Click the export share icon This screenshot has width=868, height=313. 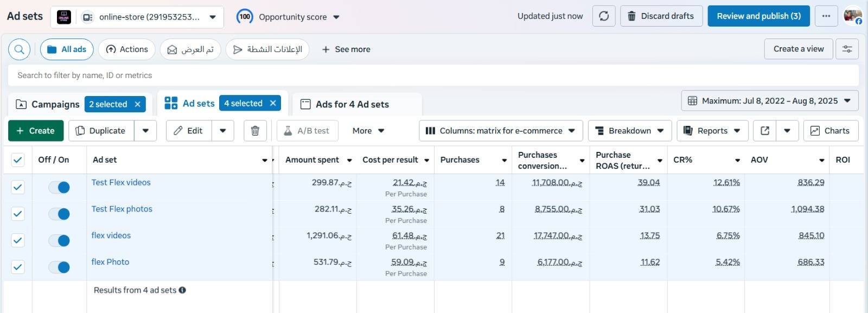tap(765, 131)
